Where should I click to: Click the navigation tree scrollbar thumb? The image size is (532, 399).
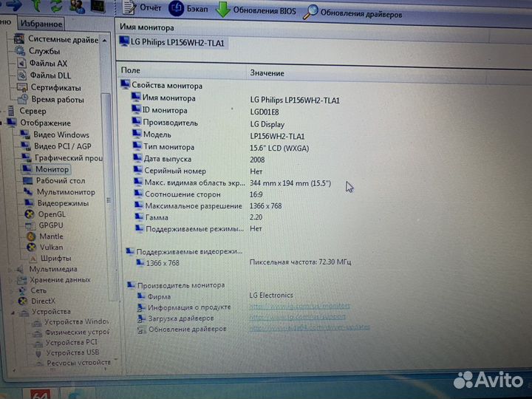pos(108,197)
